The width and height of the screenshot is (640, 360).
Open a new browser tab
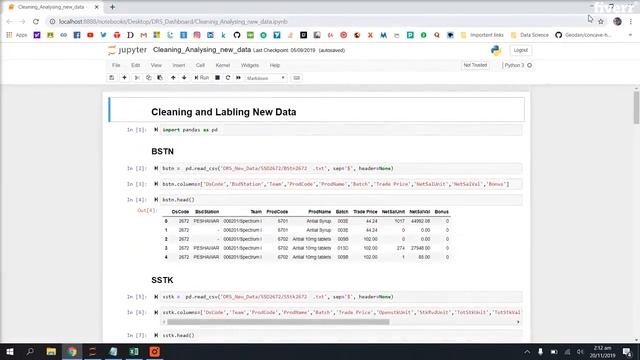point(112,7)
